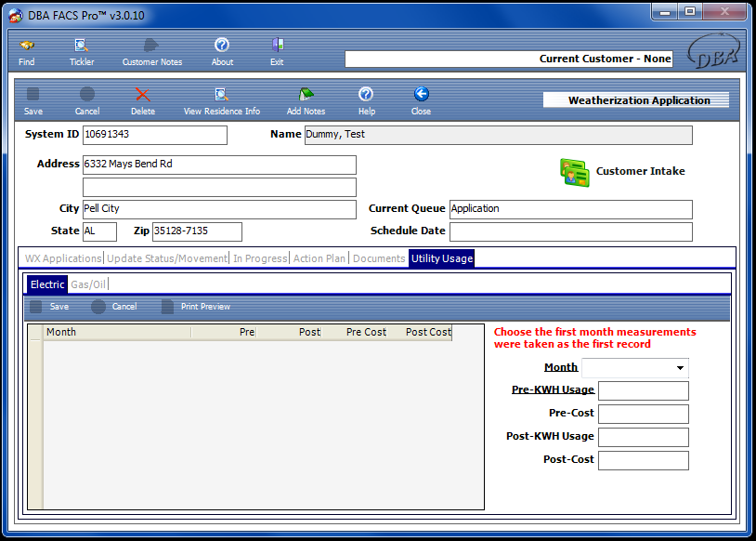Select the Utility Usage tab
This screenshot has width=756, height=541.
(442, 258)
